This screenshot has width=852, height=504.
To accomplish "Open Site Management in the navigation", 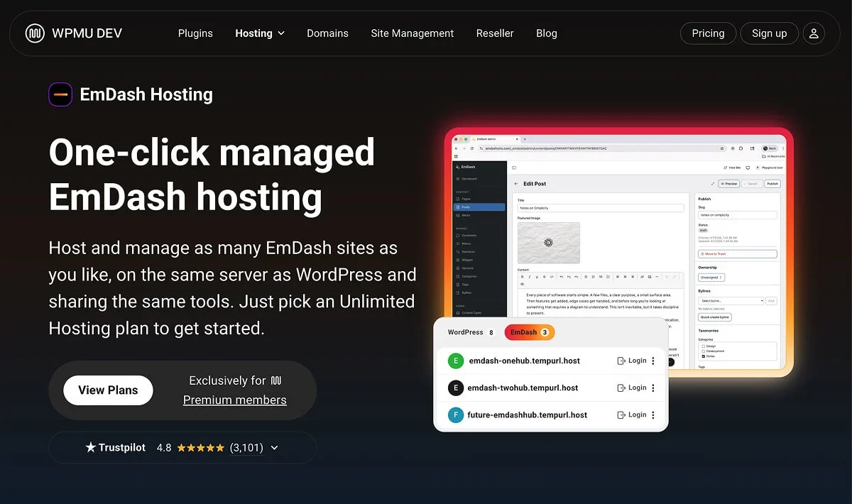I will coord(412,33).
